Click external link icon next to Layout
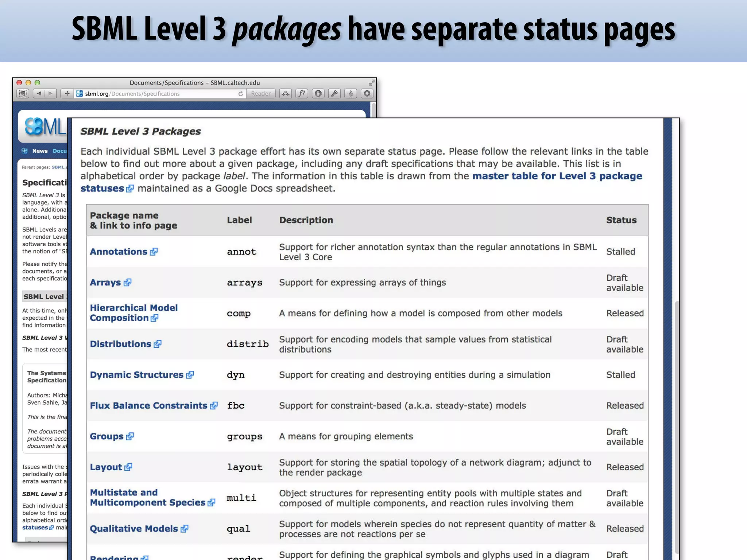 128,467
